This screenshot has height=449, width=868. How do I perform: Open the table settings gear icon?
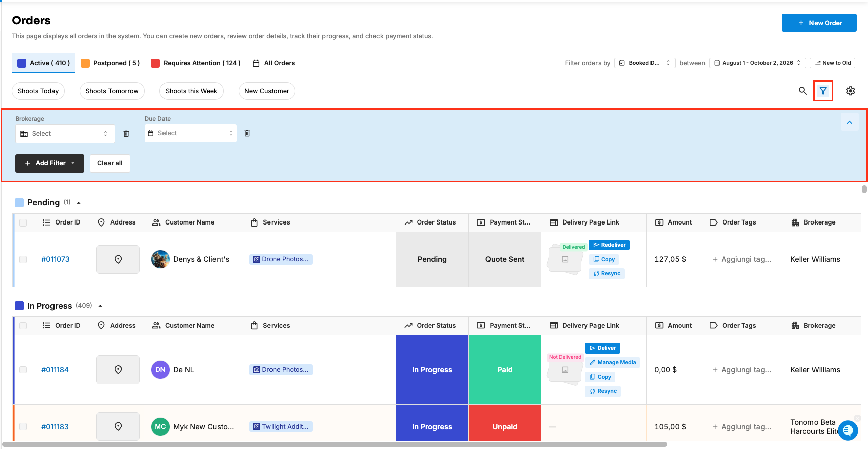[851, 91]
